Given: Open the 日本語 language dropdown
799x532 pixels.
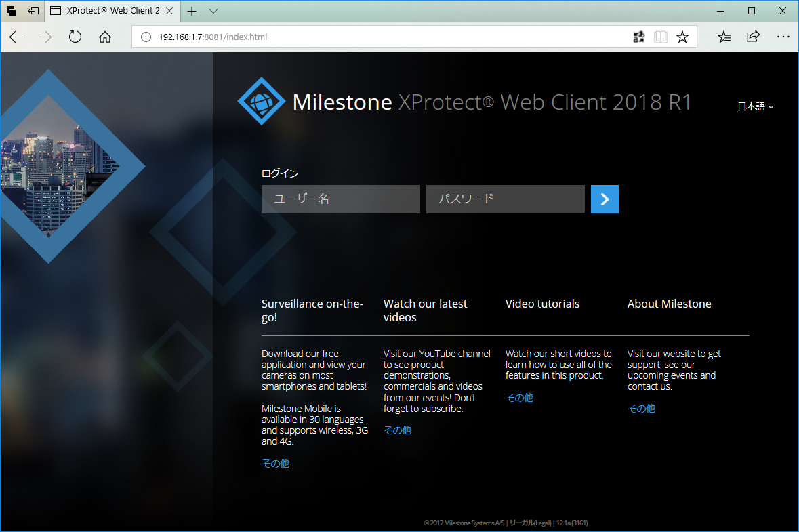Looking at the screenshot, I should click(755, 106).
